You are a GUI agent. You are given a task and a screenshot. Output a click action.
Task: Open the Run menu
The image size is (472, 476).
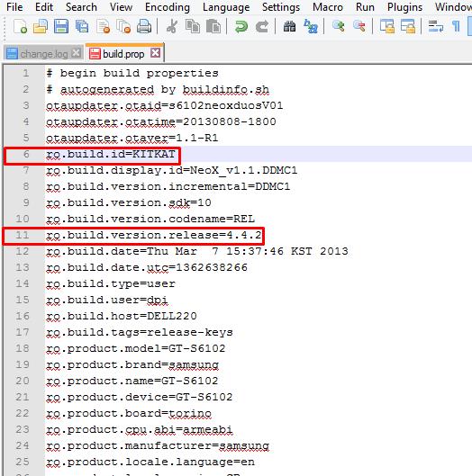click(365, 6)
